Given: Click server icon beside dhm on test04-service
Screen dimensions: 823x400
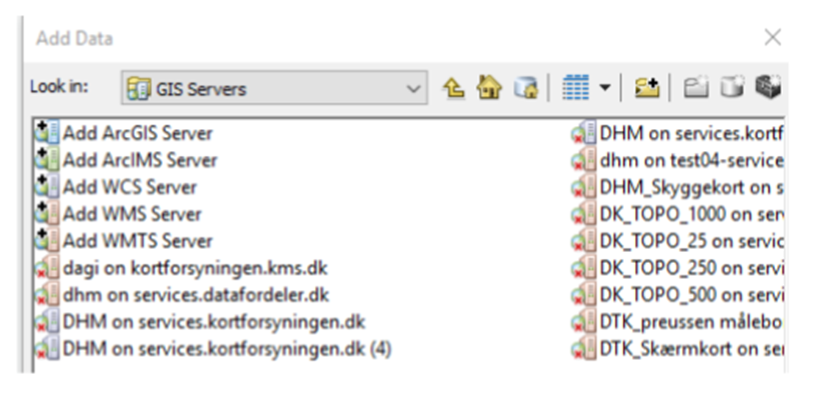Looking at the screenshot, I should pyautogui.click(x=584, y=160).
